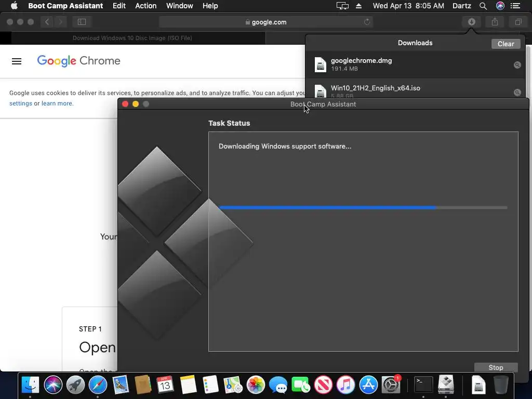This screenshot has height=399, width=532.
Task: Open the Apple menu
Action: point(14,6)
